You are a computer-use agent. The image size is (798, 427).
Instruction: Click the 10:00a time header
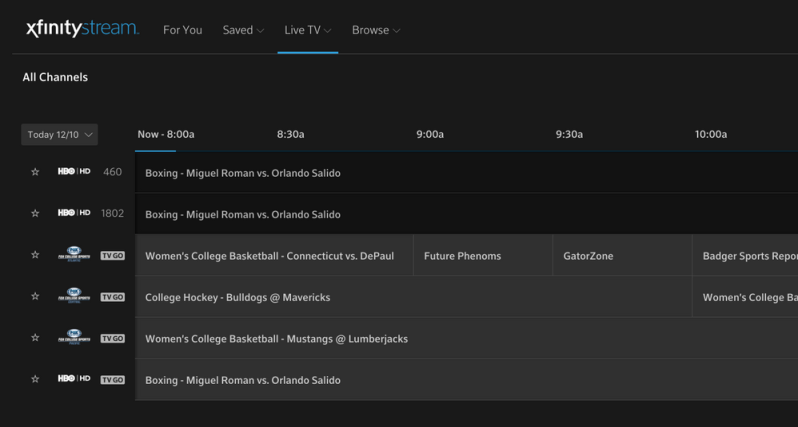point(711,134)
